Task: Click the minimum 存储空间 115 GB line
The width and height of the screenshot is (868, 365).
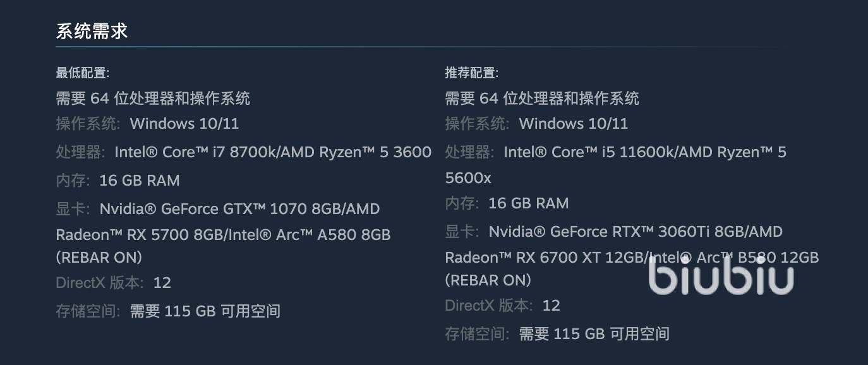Action: [168, 311]
